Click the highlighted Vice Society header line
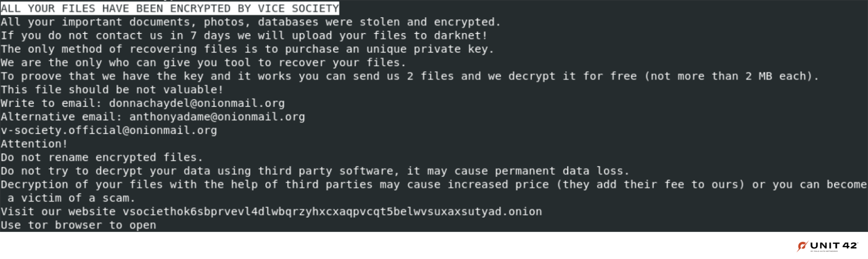This screenshot has width=868, height=259. click(170, 8)
